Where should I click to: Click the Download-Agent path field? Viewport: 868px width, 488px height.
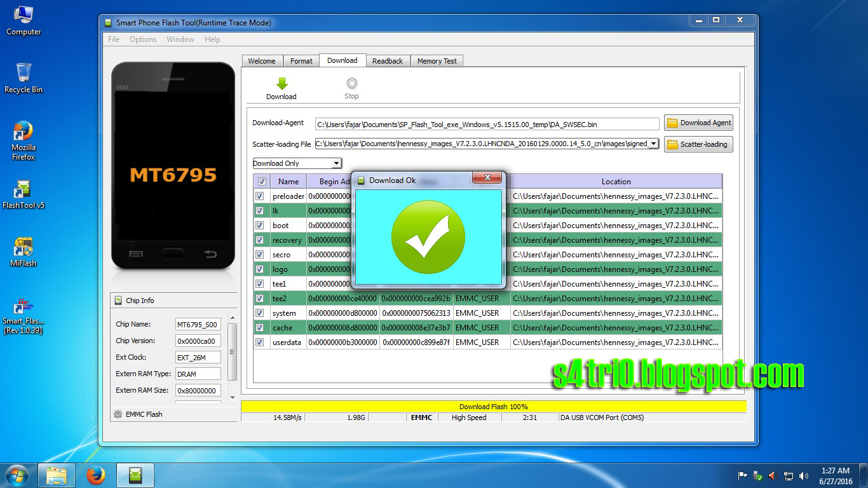click(x=487, y=124)
